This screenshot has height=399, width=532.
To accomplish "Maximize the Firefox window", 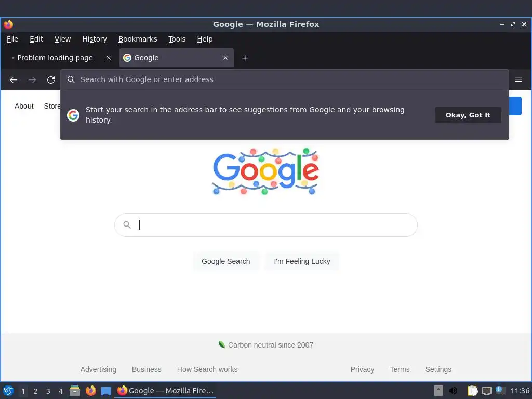I will (513, 24).
